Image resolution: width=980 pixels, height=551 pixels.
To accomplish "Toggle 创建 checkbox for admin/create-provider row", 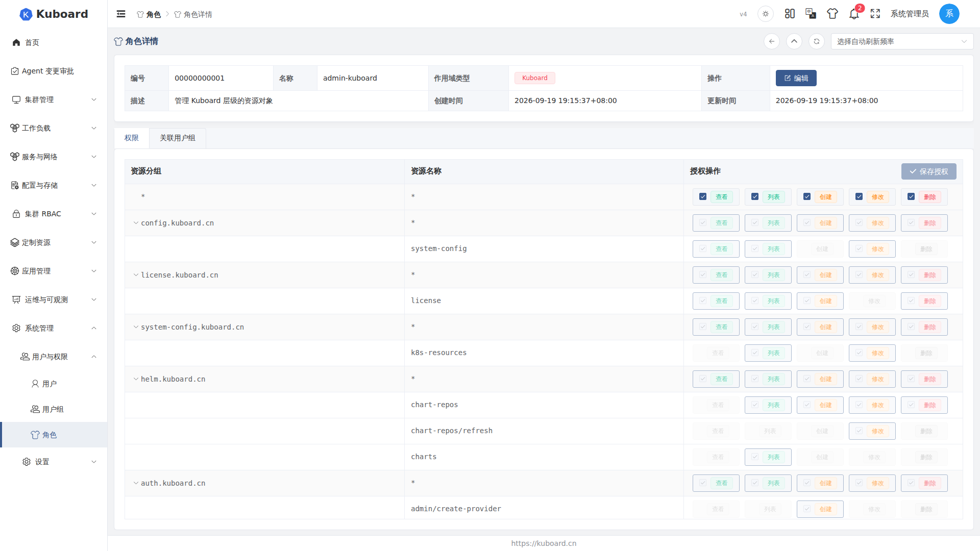I will (807, 509).
